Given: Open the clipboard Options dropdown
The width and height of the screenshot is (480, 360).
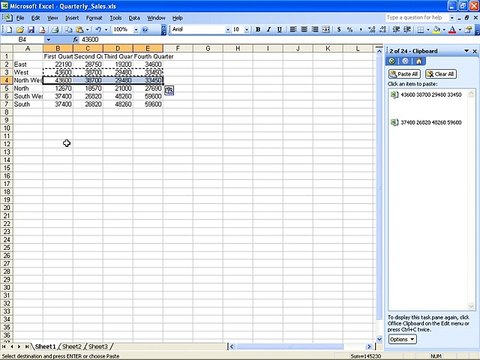Looking at the screenshot, I should point(402,339).
